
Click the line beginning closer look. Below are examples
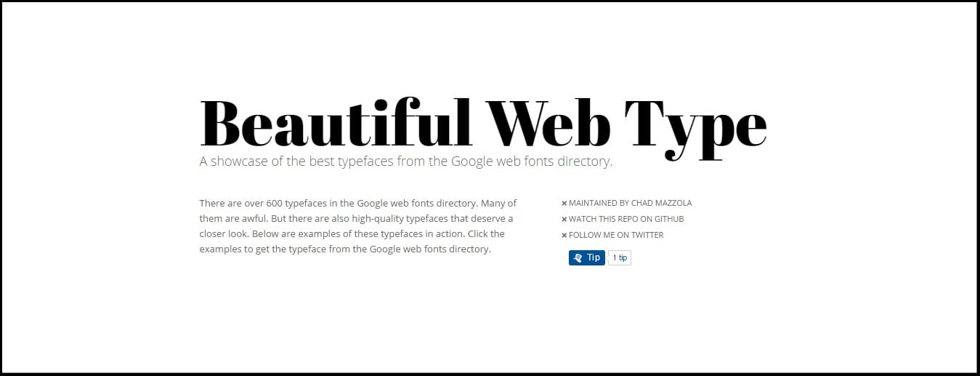point(352,234)
